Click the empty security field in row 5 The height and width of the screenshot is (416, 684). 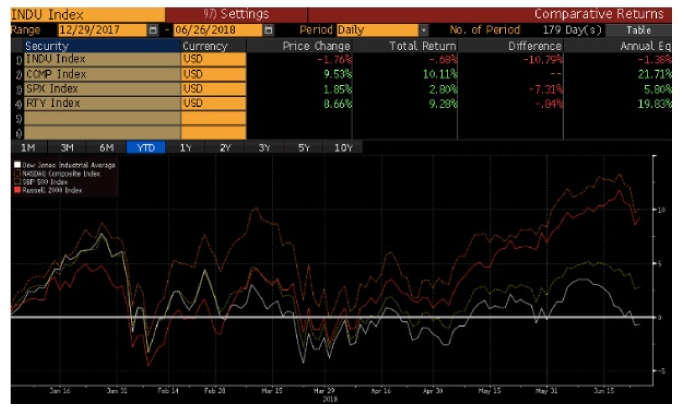[x=102, y=118]
